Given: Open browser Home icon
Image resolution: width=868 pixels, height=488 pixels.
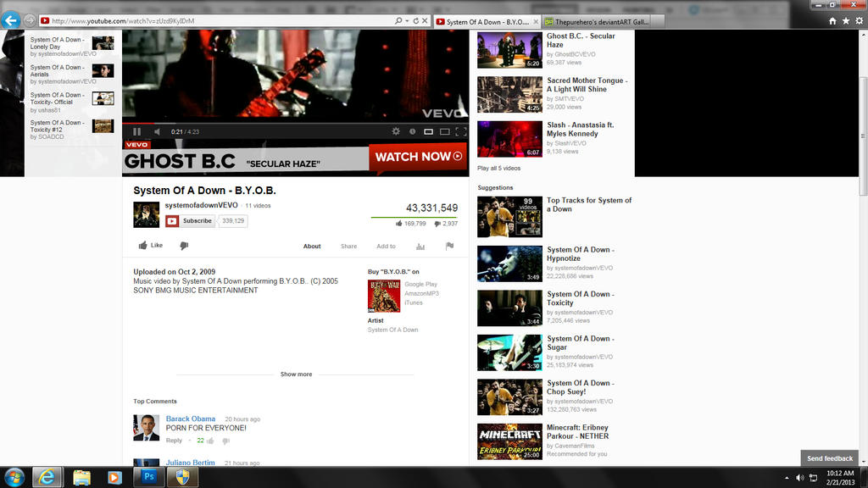Looking at the screenshot, I should coord(832,21).
